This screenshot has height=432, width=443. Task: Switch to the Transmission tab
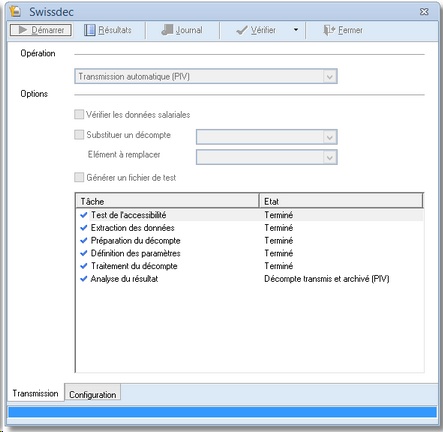[x=35, y=393]
